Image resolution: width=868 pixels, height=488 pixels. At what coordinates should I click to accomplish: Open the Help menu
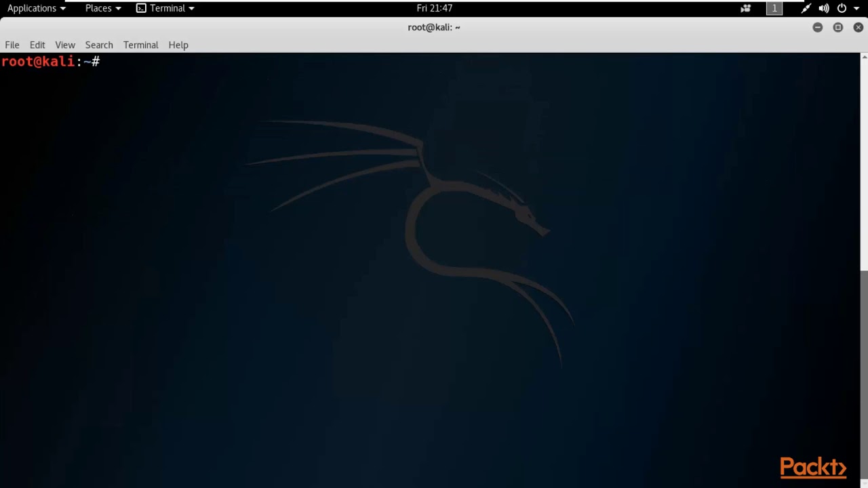coord(178,45)
